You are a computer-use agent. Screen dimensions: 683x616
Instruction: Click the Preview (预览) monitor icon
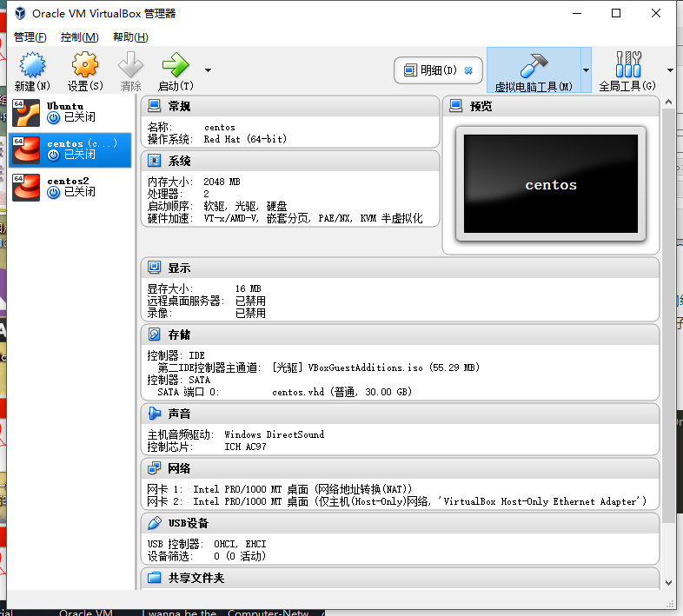click(455, 106)
